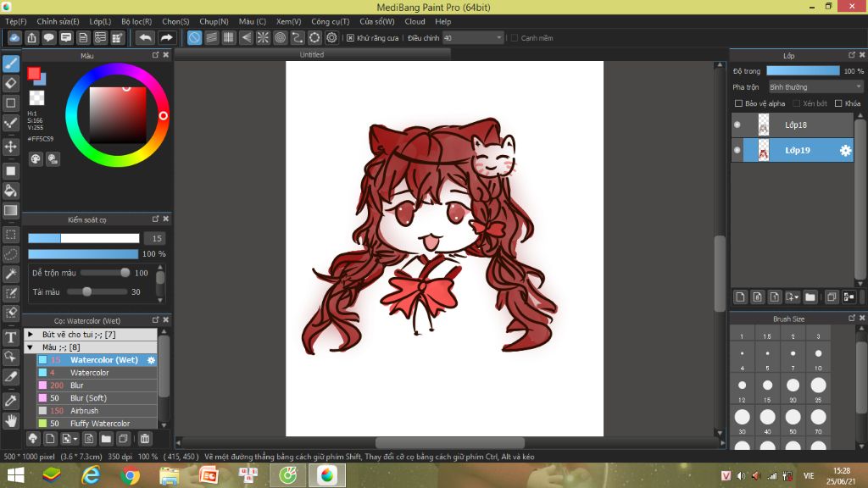Viewport: 868px width, 488px height.
Task: Select the Airbrush brush
Action: [97, 411]
